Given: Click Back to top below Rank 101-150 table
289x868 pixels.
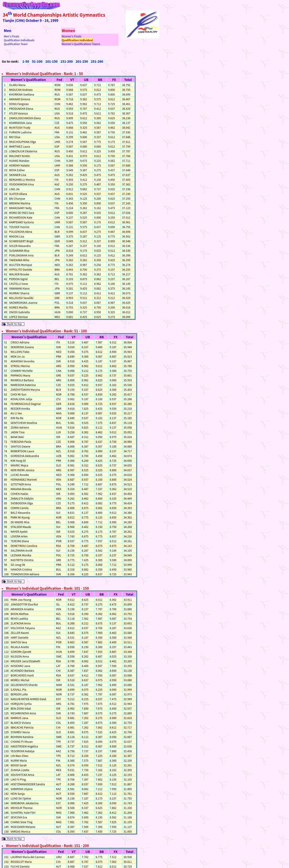Looking at the screenshot, I should coord(13,839).
